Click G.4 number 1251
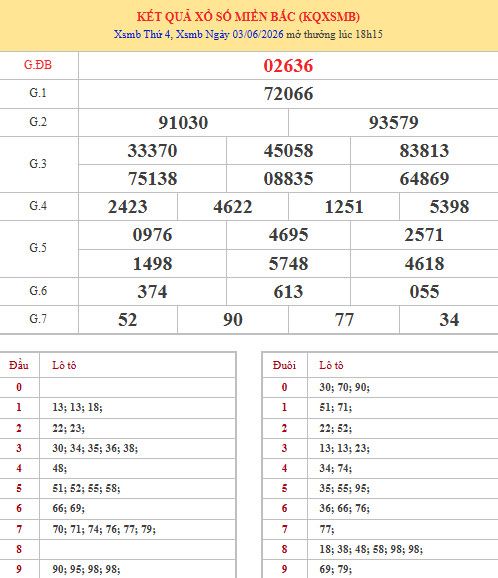Screen dimensions: 498x578 coord(344,206)
